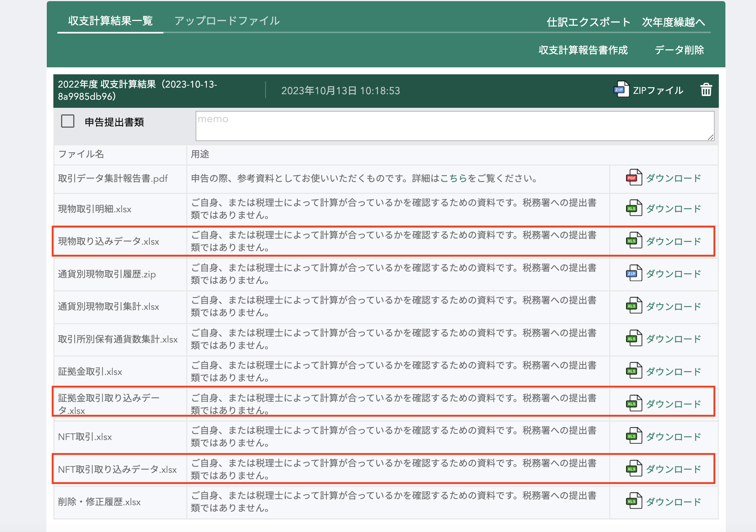Image resolution: width=756 pixels, height=532 pixels.
Task: Click the file name NFT取引取り込みデータ.xlsx
Action: (117, 469)
